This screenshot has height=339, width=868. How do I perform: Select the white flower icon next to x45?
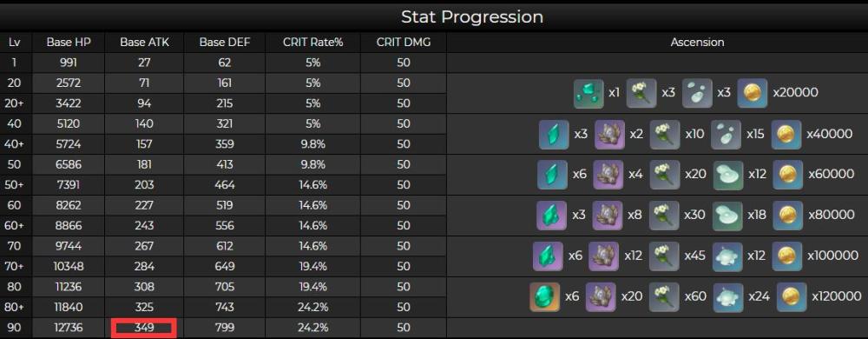[x=664, y=256]
